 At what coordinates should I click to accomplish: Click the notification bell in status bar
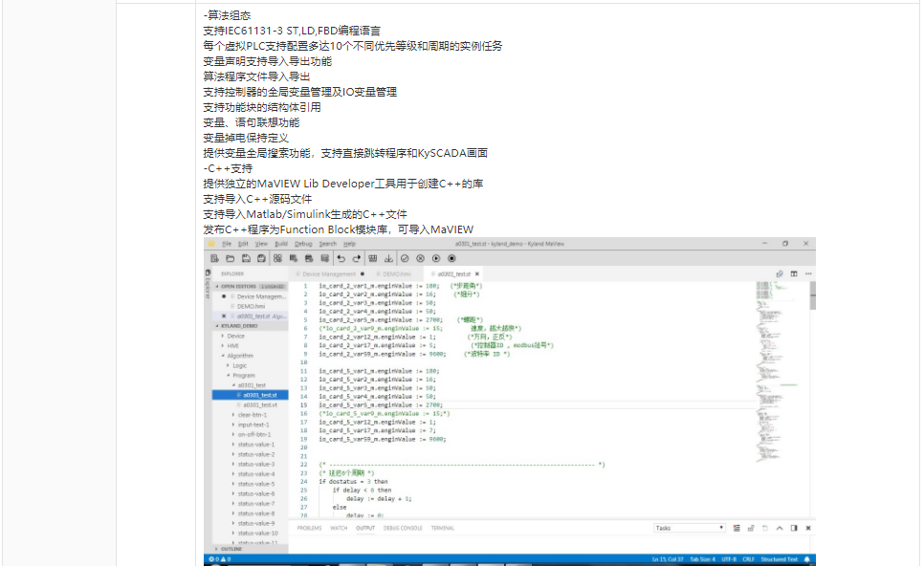tap(807, 558)
